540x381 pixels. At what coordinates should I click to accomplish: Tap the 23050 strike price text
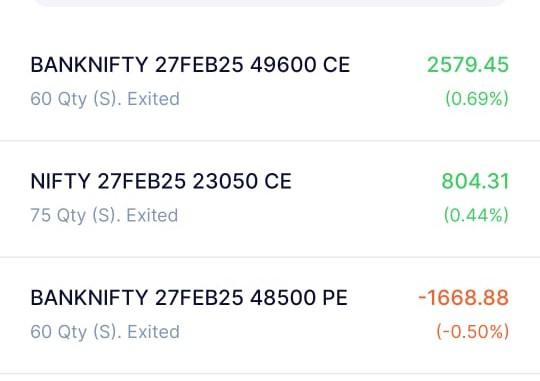225,181
